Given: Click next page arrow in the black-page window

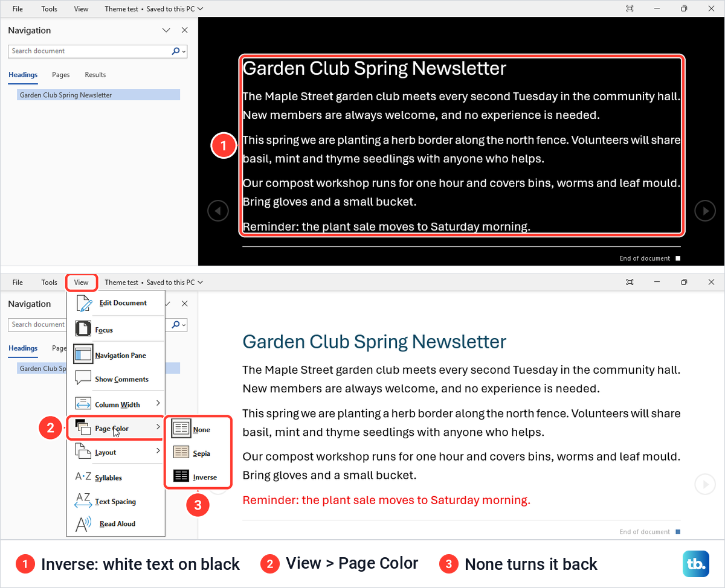Looking at the screenshot, I should (705, 211).
